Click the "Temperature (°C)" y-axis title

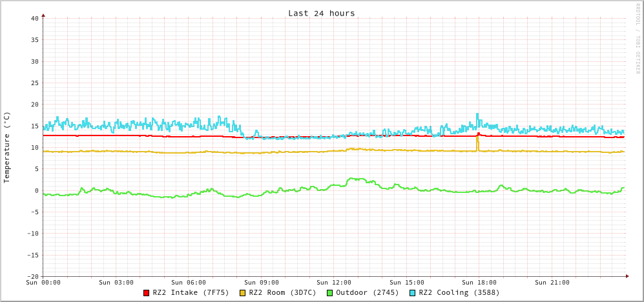(x=7, y=147)
